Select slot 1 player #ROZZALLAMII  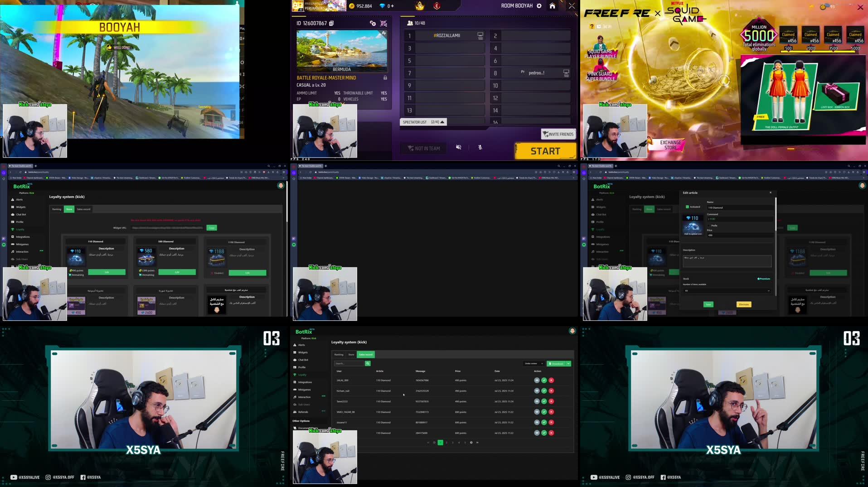(444, 35)
